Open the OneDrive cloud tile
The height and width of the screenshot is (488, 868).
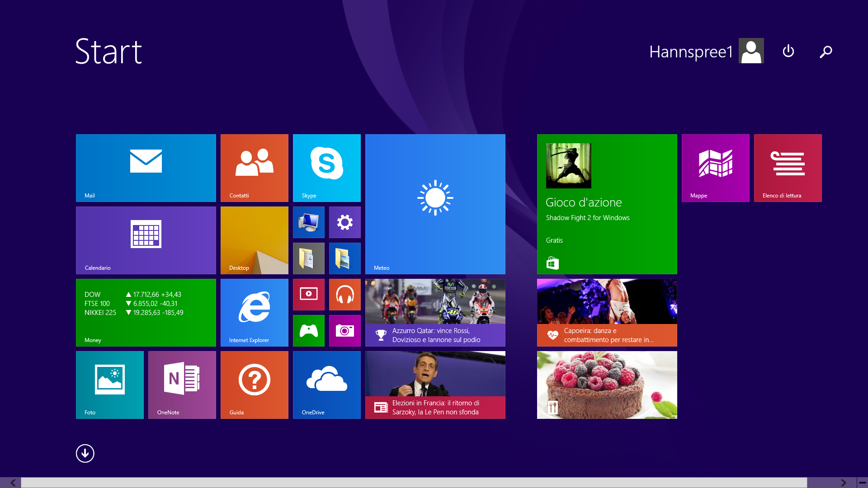pyautogui.click(x=326, y=385)
